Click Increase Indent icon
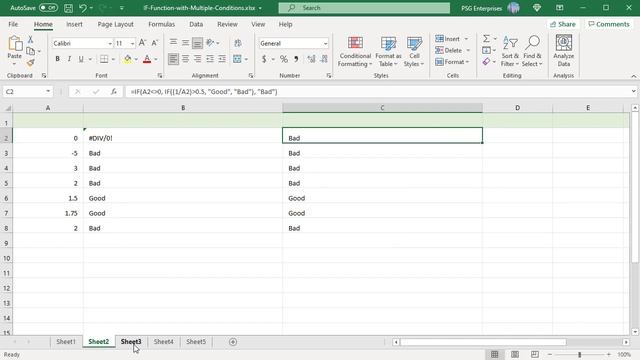This screenshot has height=360, width=640. click(x=222, y=59)
